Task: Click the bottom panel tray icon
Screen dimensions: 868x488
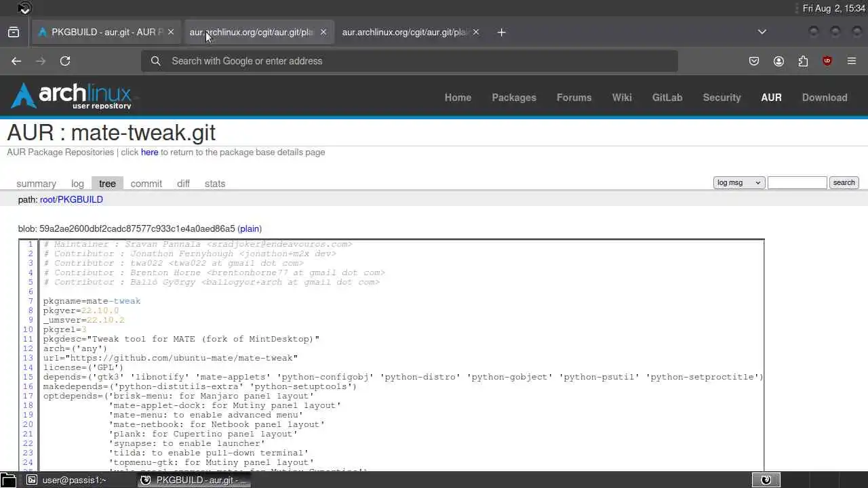Action: click(766, 480)
